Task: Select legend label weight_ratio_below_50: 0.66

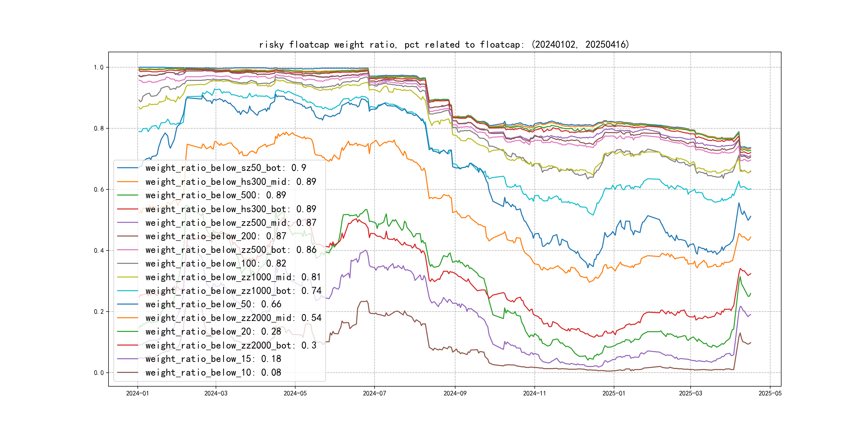Action: click(x=213, y=304)
